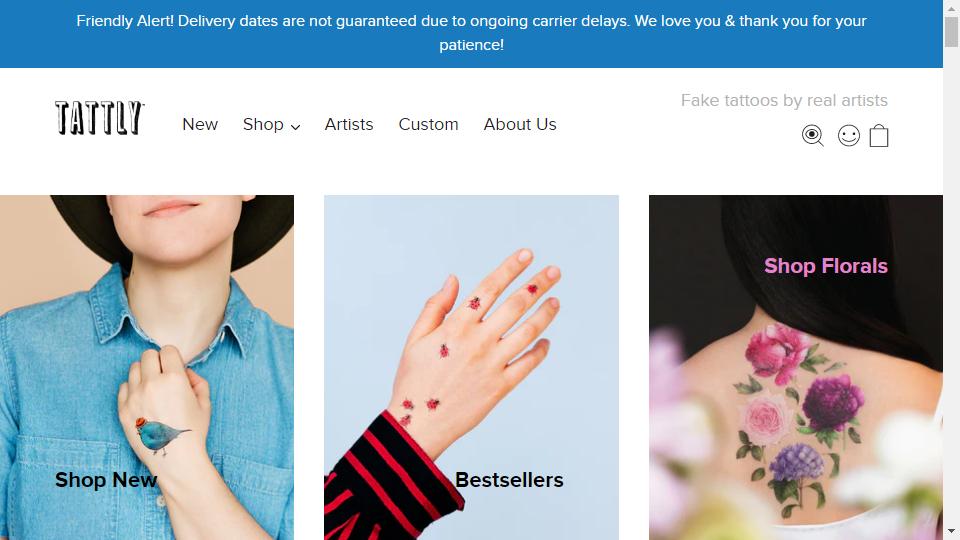Open the ladybug hand tattoo image
This screenshot has height=540, width=960.
471,367
